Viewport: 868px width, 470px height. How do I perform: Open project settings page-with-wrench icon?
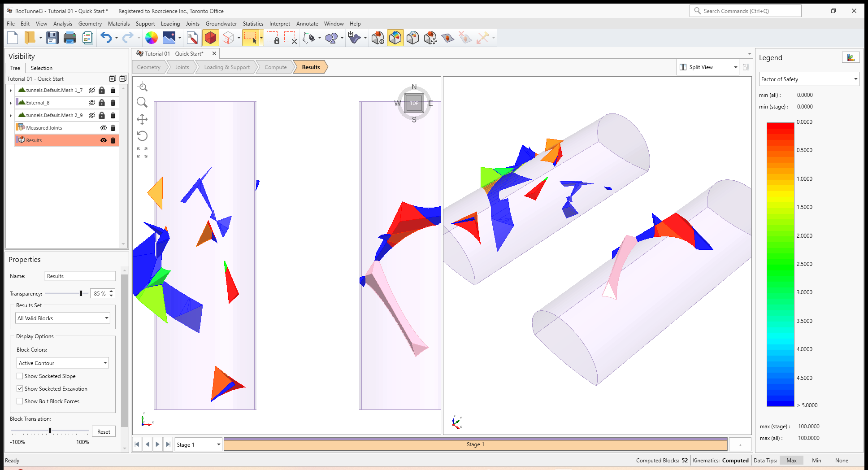coord(192,38)
